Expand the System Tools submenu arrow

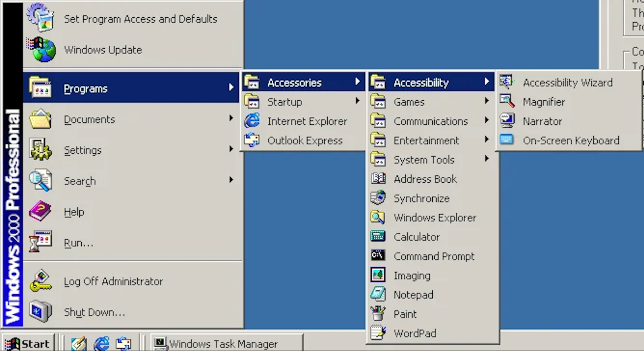[487, 159]
